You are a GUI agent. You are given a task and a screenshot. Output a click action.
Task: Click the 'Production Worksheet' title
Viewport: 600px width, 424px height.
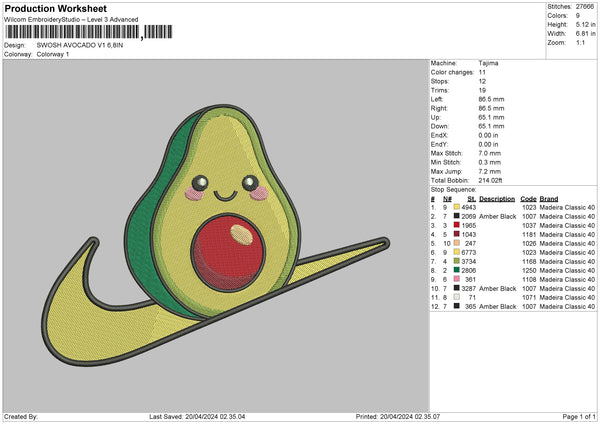(x=55, y=8)
